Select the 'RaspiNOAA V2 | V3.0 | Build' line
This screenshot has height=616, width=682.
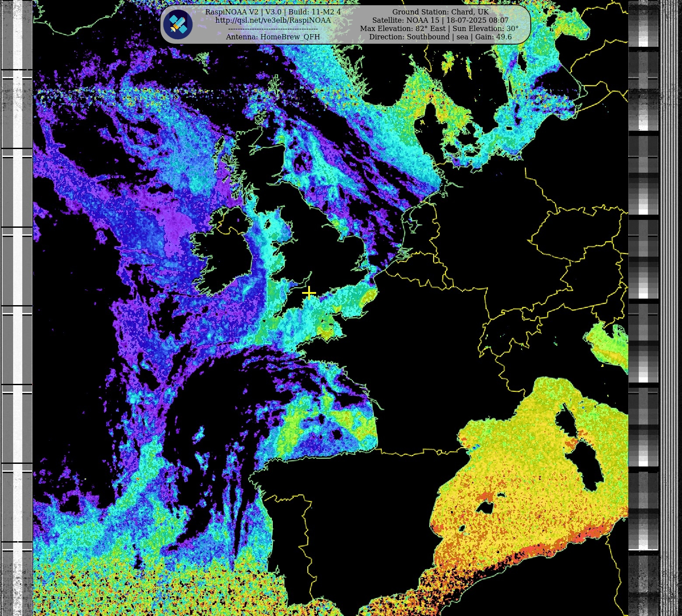click(273, 12)
